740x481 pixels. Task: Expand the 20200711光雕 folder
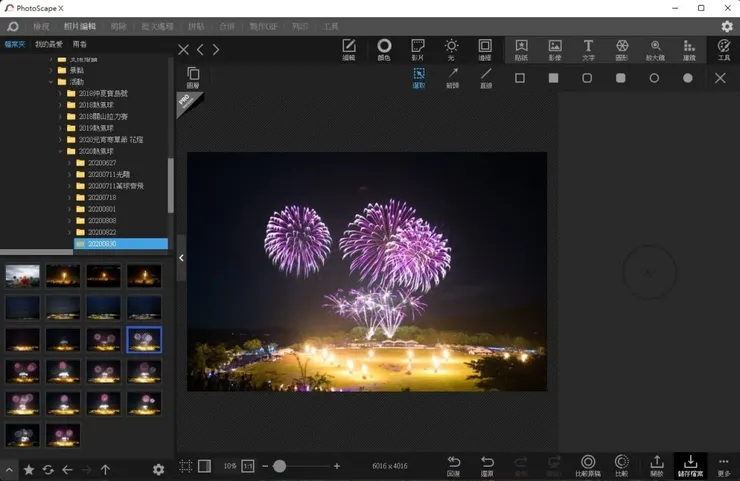(x=71, y=174)
